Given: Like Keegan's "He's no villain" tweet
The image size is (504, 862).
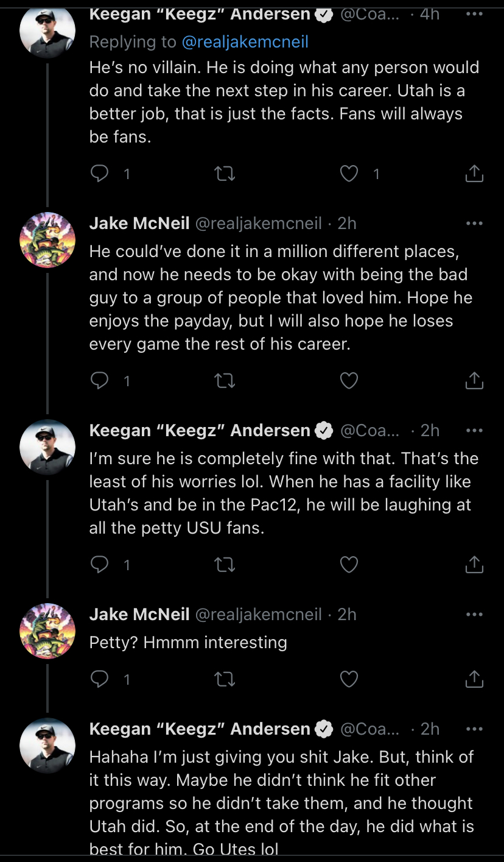Looking at the screenshot, I should (x=349, y=174).
